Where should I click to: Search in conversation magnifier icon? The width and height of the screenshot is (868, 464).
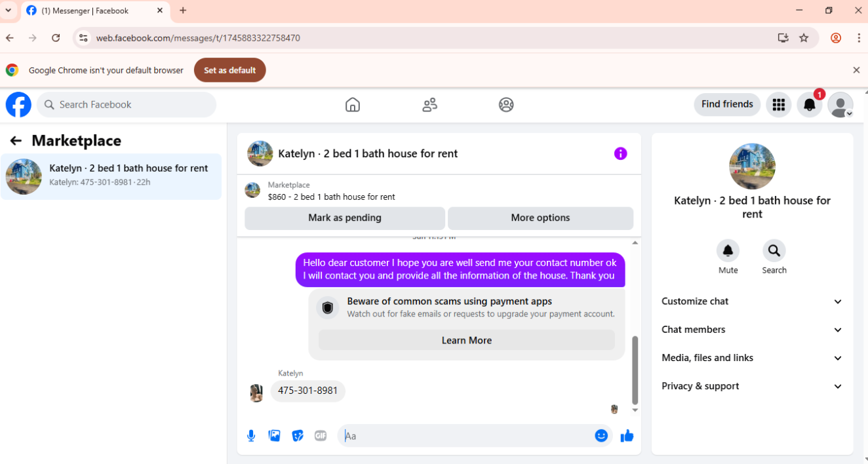pyautogui.click(x=774, y=250)
